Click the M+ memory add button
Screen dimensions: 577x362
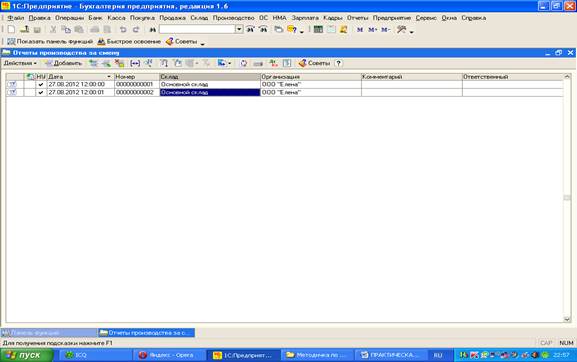tap(372, 29)
